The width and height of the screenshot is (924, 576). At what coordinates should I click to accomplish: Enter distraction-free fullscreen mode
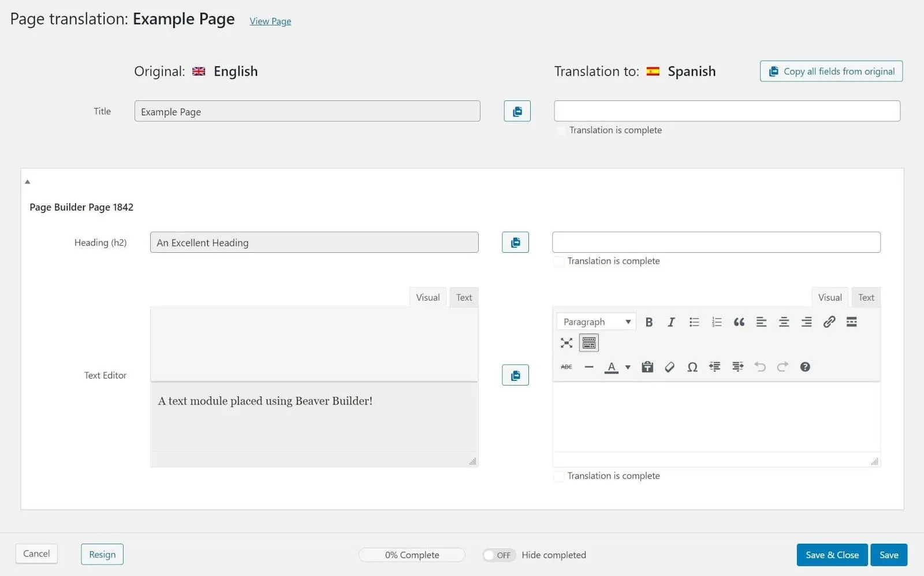pos(567,343)
